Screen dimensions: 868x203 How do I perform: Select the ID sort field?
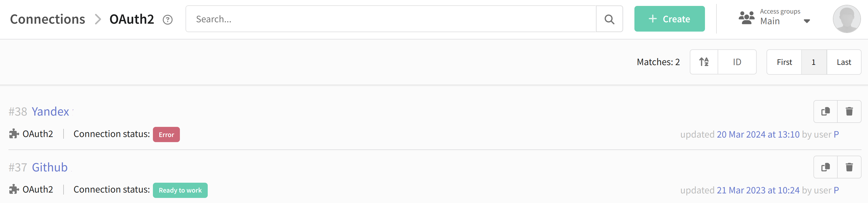(737, 62)
